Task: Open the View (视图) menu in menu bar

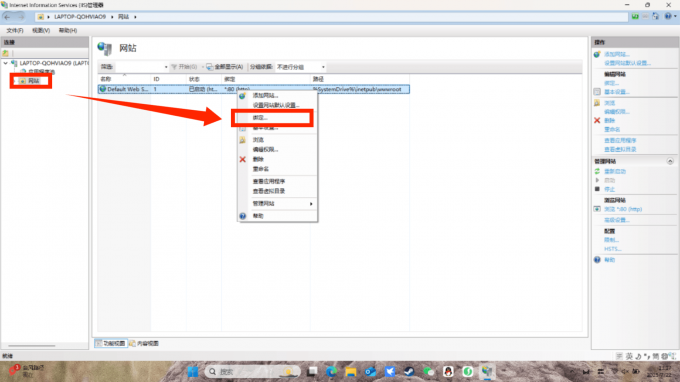Action: click(41, 30)
